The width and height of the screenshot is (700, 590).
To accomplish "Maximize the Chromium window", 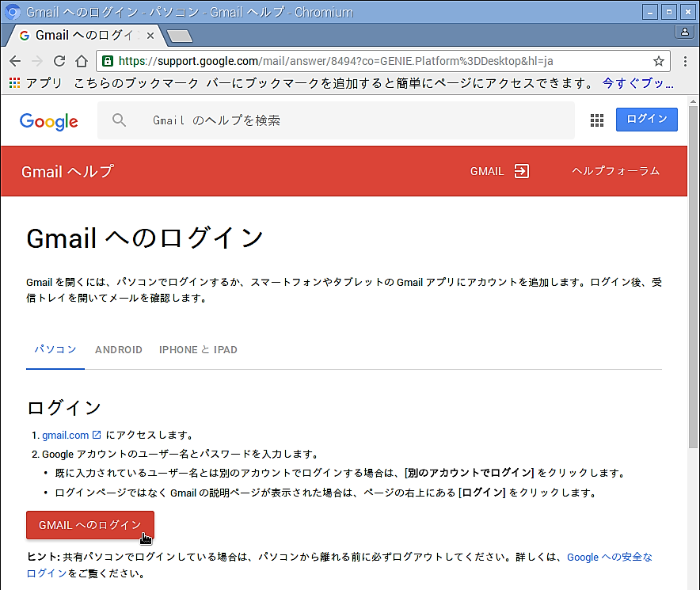I will pos(669,12).
